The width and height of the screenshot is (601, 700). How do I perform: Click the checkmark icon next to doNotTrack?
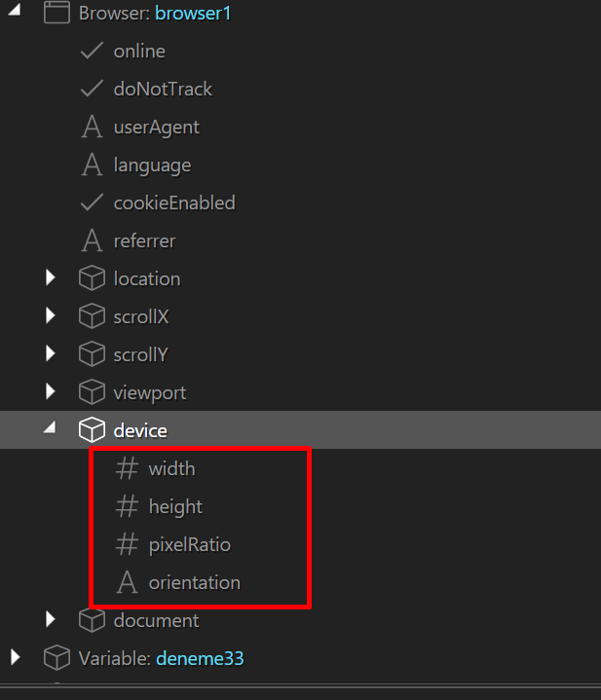[92, 89]
